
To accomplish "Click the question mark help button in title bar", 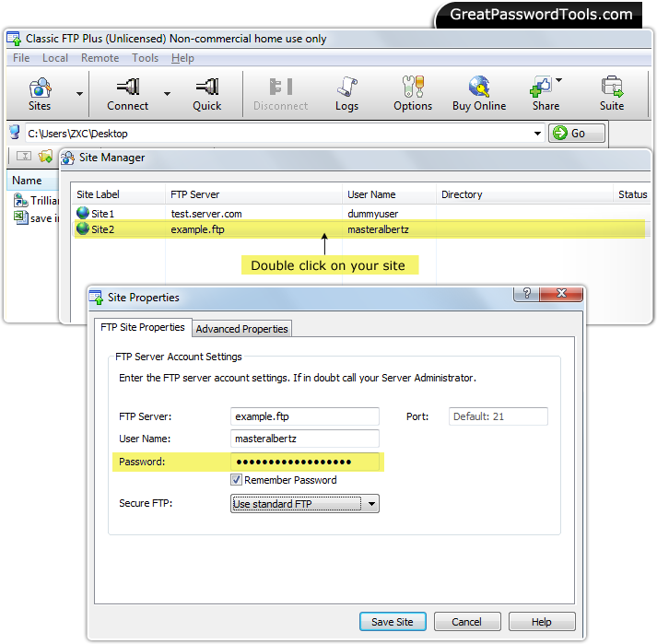I will tap(527, 293).
